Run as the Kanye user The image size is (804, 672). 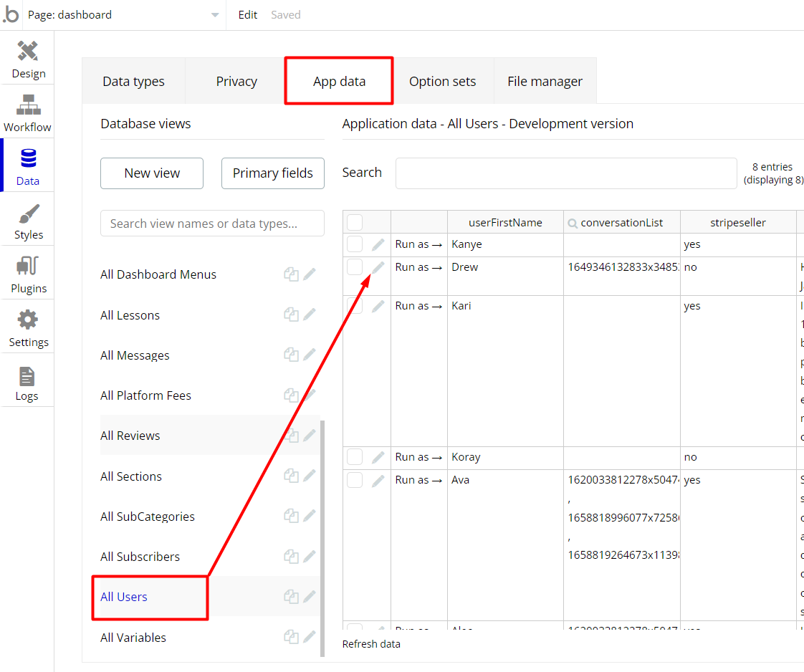pyautogui.click(x=418, y=244)
